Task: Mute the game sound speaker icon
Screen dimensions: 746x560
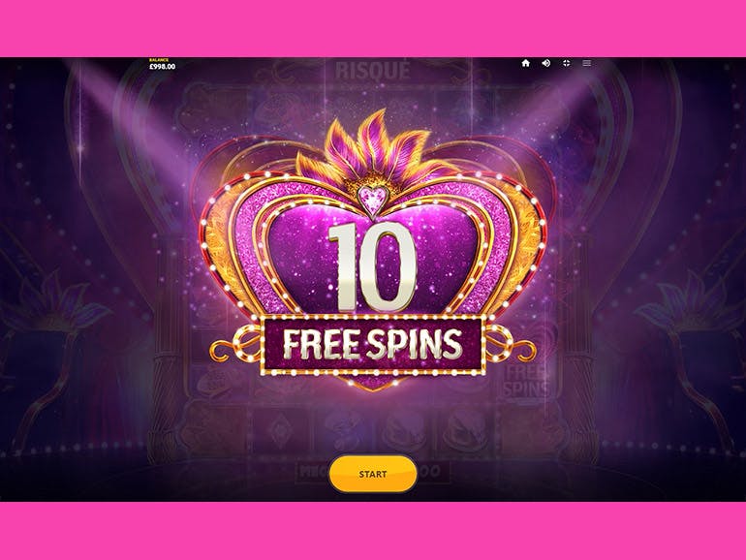Action: (x=546, y=63)
